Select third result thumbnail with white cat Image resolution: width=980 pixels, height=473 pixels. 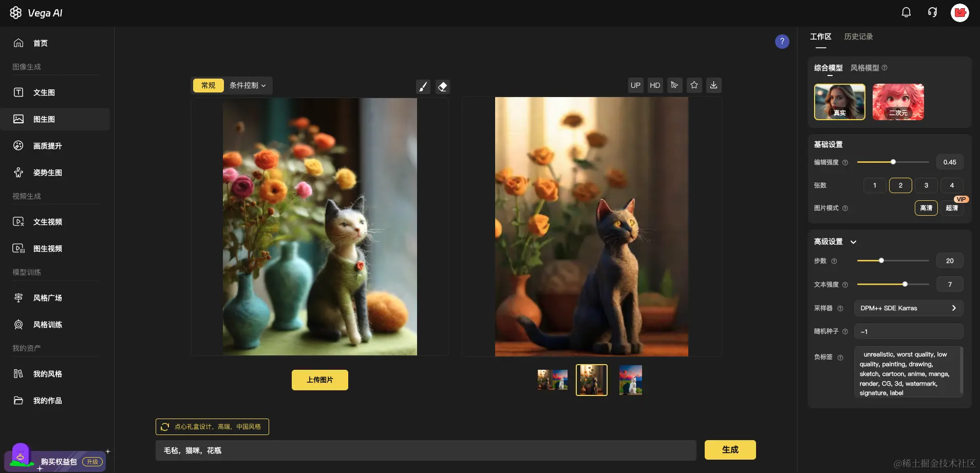pos(630,380)
